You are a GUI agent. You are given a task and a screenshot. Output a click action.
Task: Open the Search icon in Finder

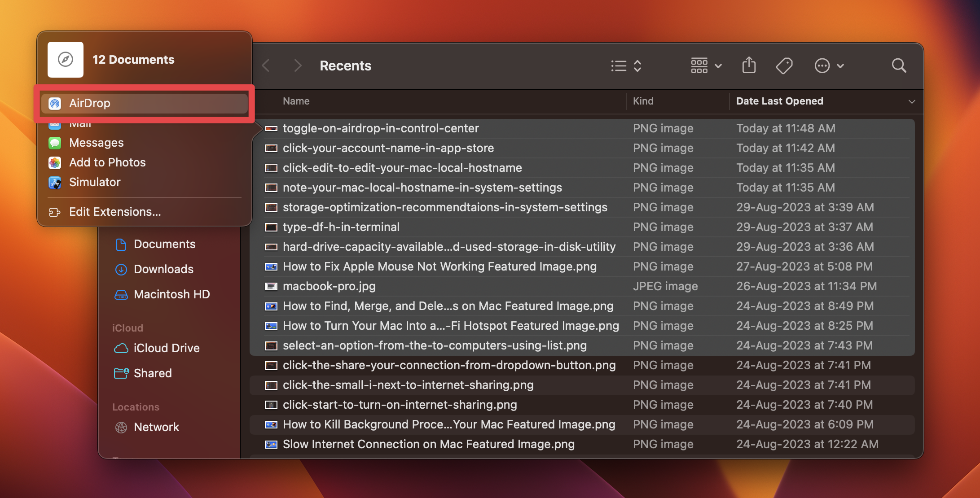click(899, 66)
